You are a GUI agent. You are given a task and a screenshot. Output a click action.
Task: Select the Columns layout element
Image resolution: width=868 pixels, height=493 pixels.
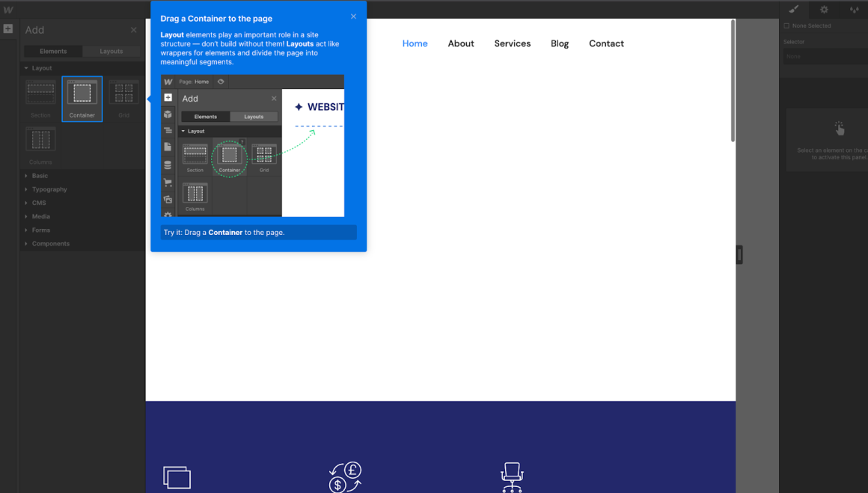pyautogui.click(x=40, y=140)
